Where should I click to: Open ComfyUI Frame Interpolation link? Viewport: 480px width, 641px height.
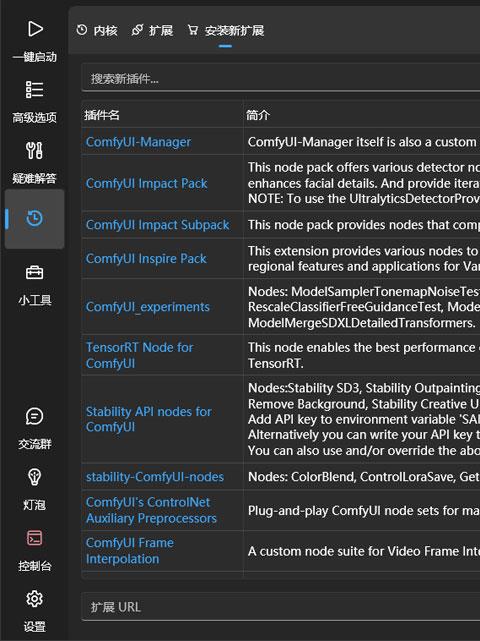[130, 551]
